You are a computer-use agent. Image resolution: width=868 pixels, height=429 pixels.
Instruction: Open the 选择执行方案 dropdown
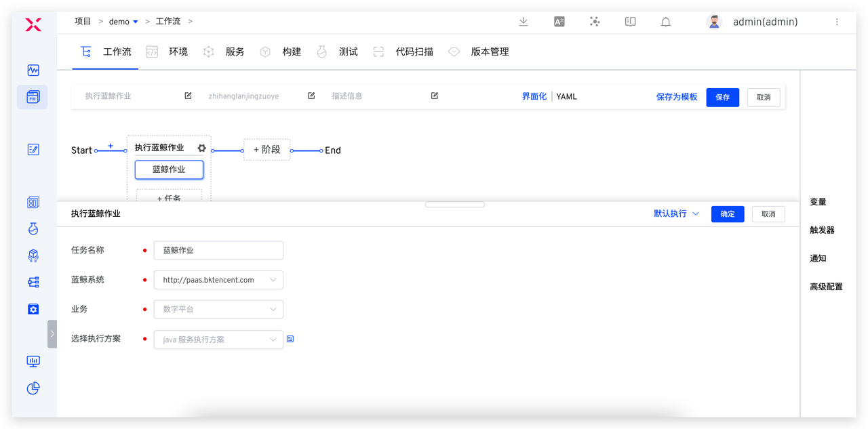218,340
